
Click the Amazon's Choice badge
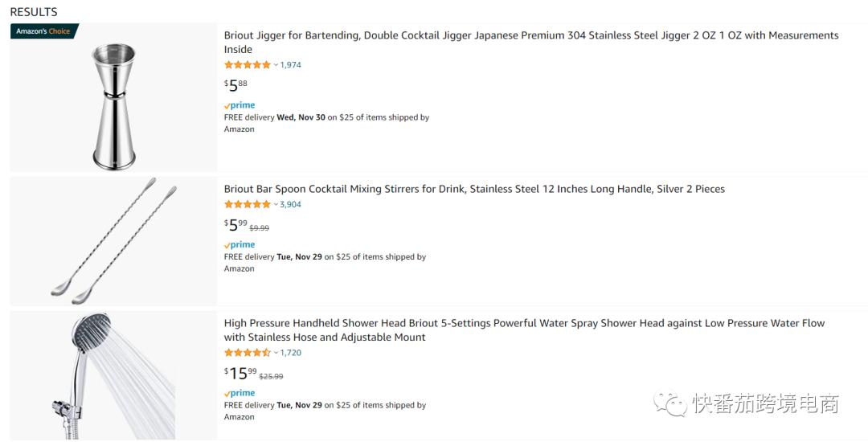tap(43, 31)
